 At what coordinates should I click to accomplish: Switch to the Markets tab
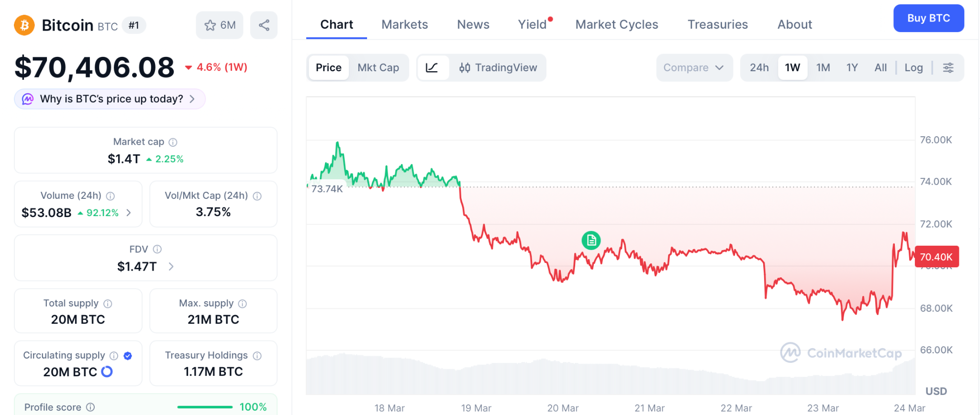tap(404, 24)
